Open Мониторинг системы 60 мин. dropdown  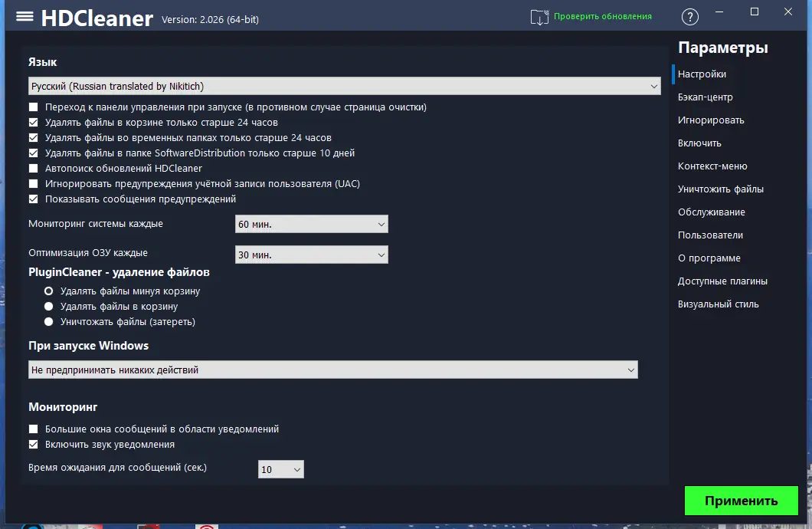tap(311, 225)
